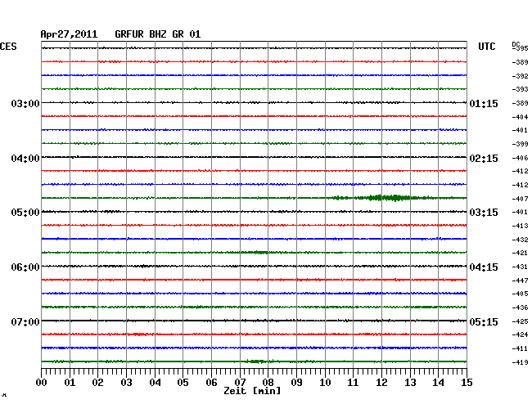Click the 07:00 local time label

[x=25, y=321]
